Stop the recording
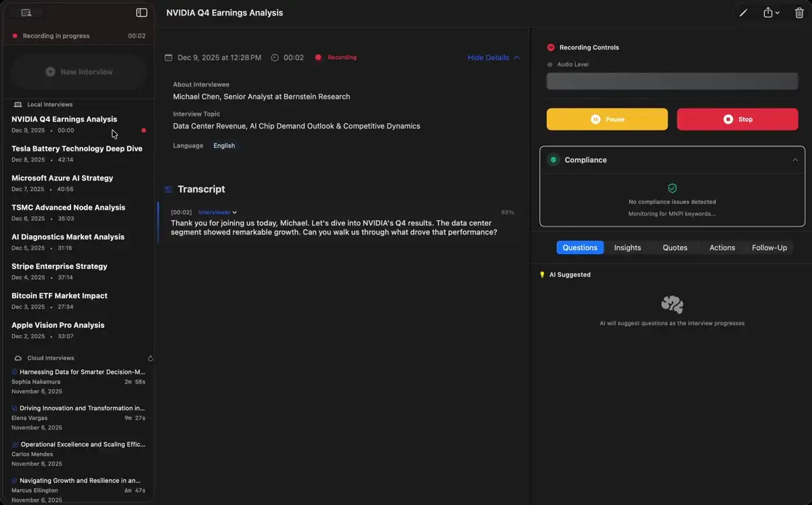Viewport: 812px width, 505px height. point(737,120)
